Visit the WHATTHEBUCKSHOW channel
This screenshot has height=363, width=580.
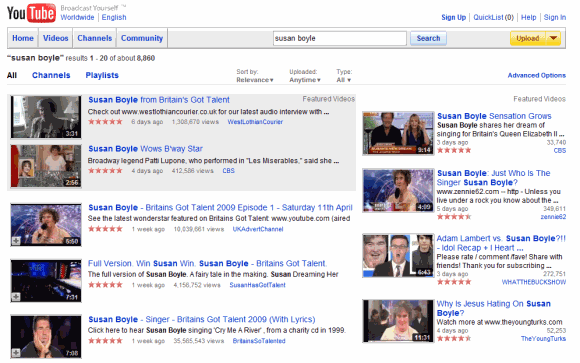click(534, 282)
